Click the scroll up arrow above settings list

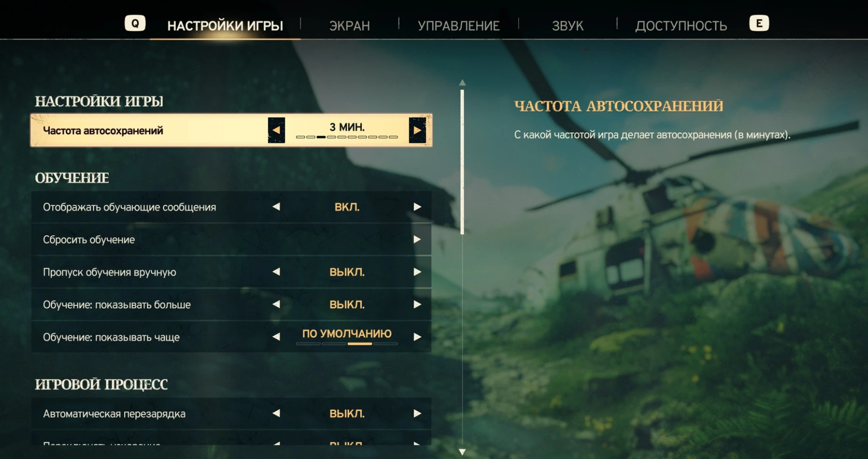pos(462,82)
